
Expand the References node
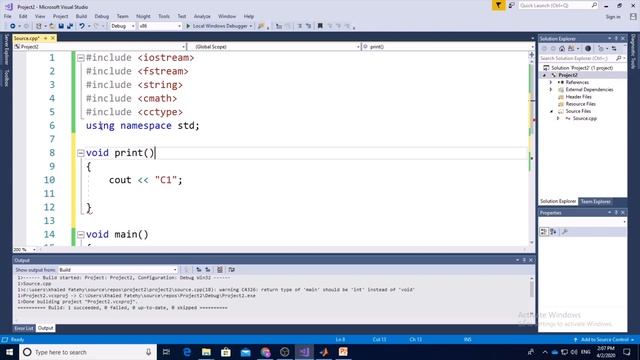[551, 82]
